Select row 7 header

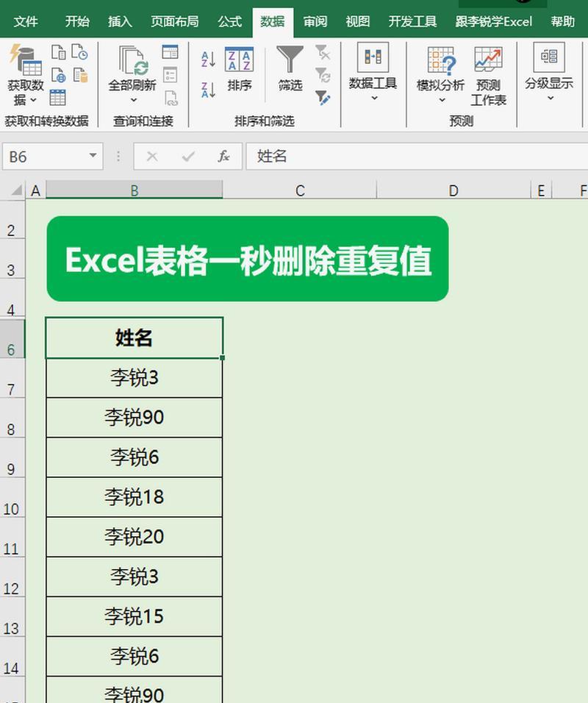click(x=12, y=379)
